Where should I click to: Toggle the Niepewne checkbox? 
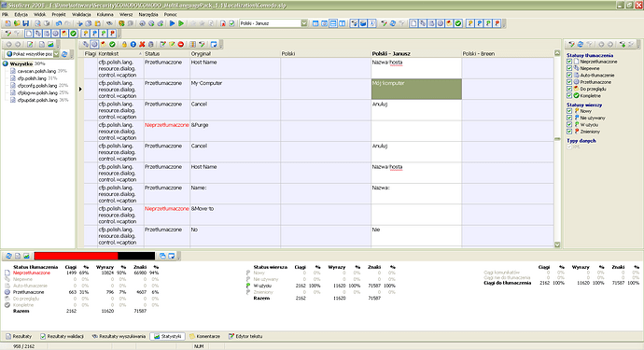[569, 68]
